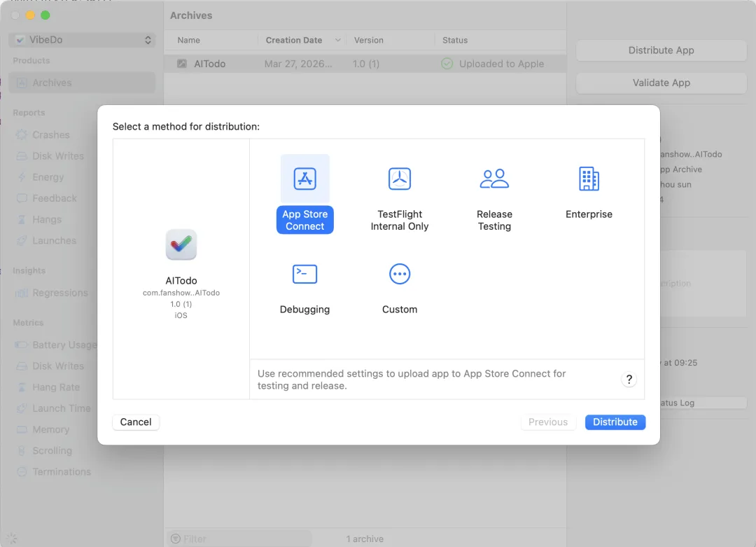Open the VibeDo project selector dropdown
This screenshot has width=756, height=547.
tap(82, 39)
